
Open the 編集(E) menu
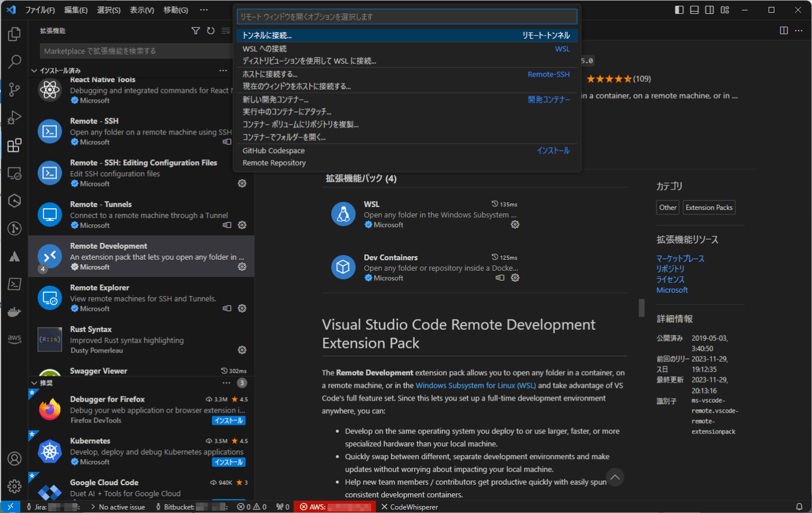tap(76, 10)
